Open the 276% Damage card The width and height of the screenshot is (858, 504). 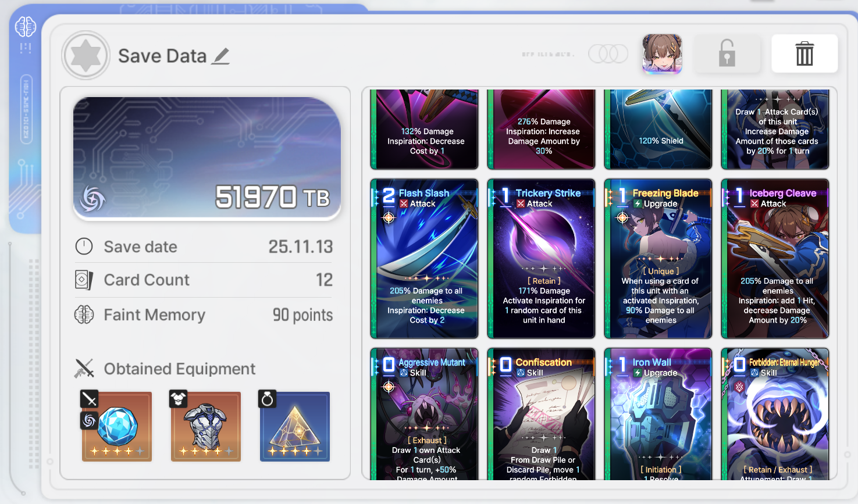tap(542, 129)
